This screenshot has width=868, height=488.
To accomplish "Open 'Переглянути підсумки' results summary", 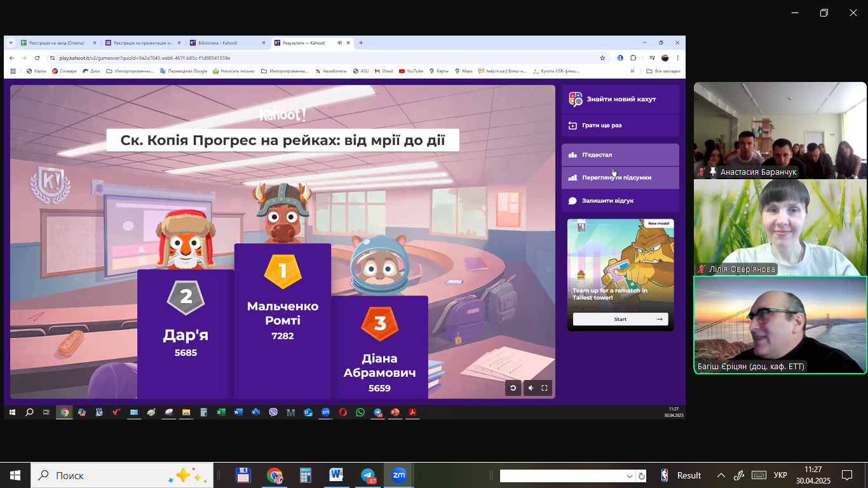I will pyautogui.click(x=620, y=178).
